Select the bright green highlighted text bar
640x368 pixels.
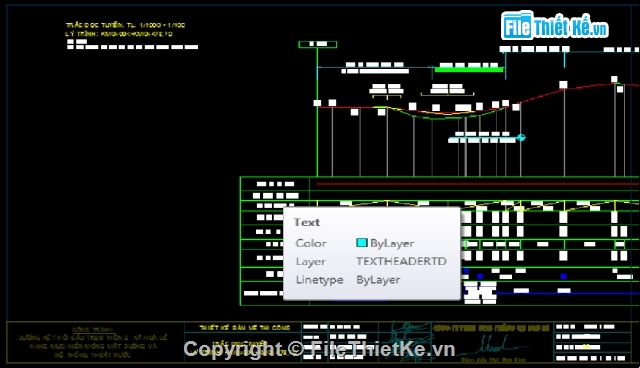pyautogui.click(x=469, y=68)
